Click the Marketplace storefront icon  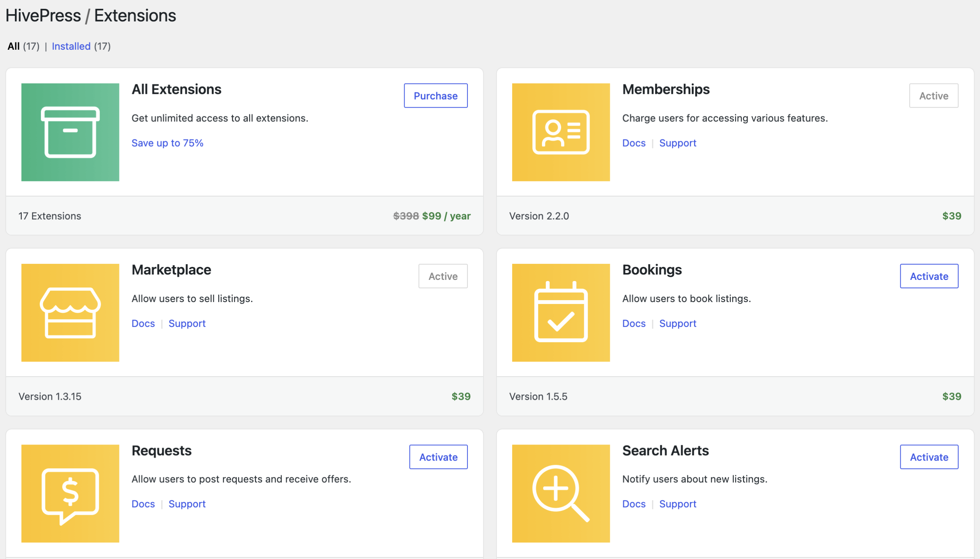70,312
